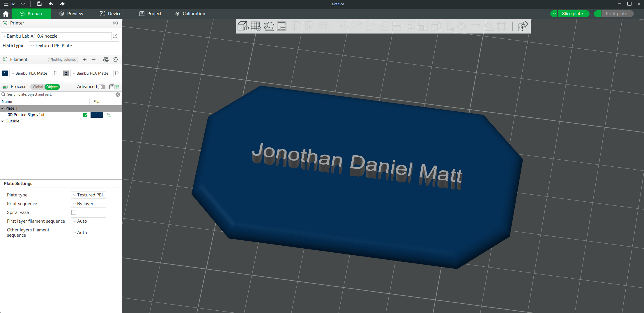Click the Split to parts icon
This screenshot has height=313, width=644.
[310, 27]
